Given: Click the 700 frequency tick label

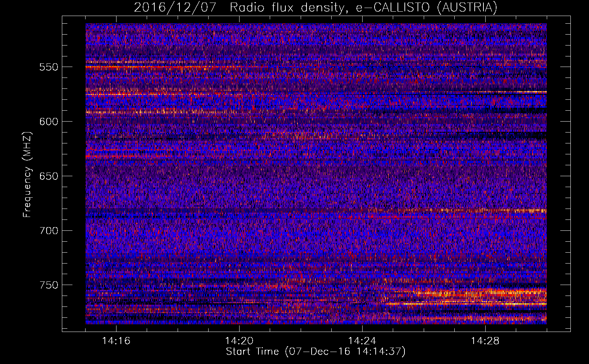Looking at the screenshot, I should pos(49,231).
